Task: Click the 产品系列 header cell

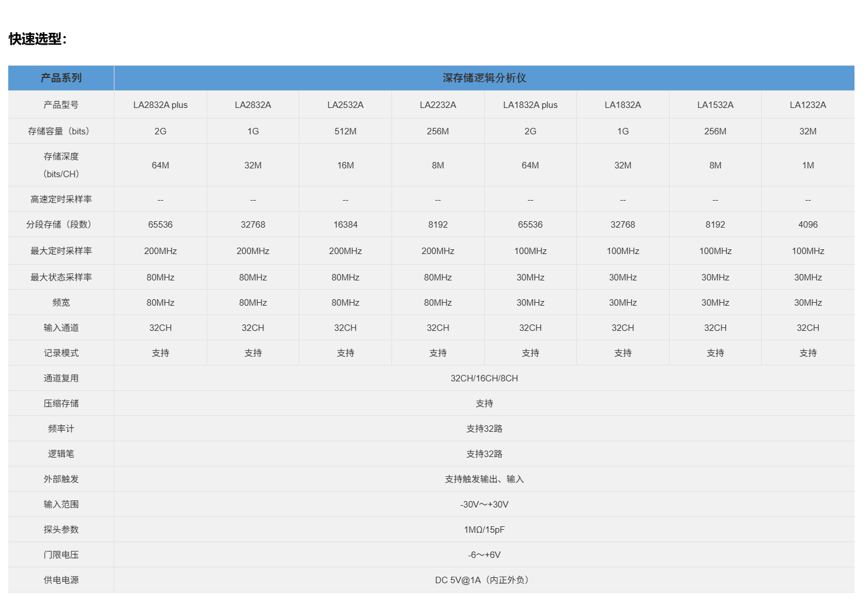Action: pos(61,78)
